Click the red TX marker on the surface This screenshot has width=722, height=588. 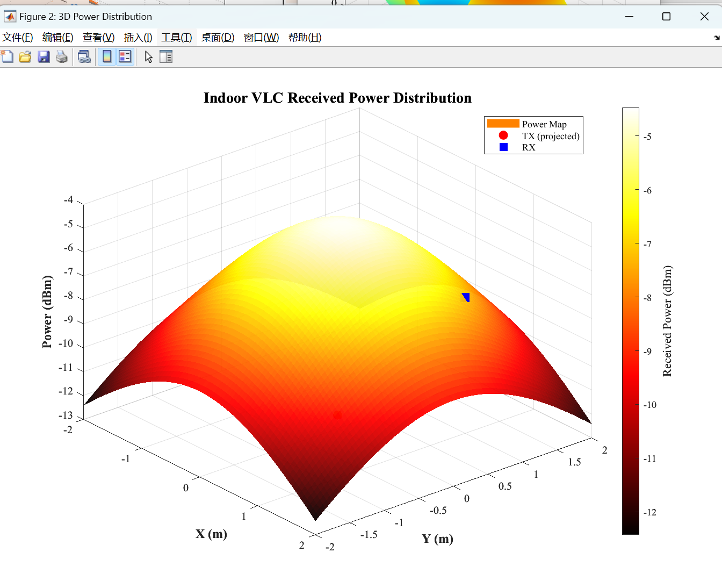337,415
